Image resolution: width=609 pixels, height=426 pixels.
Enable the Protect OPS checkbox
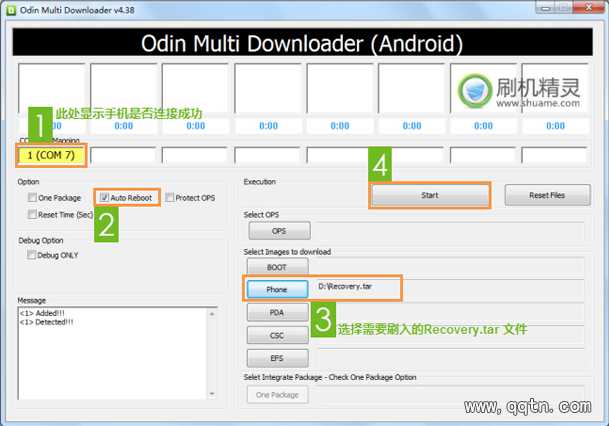coord(169,197)
